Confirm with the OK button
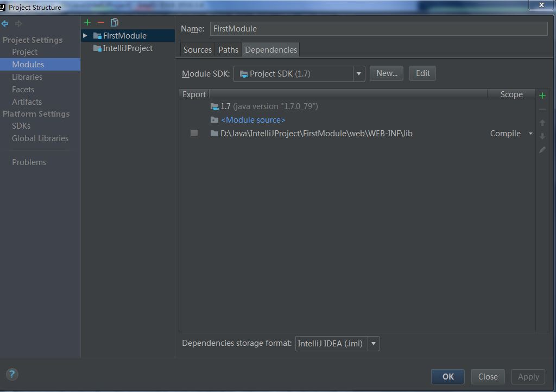 click(x=448, y=377)
